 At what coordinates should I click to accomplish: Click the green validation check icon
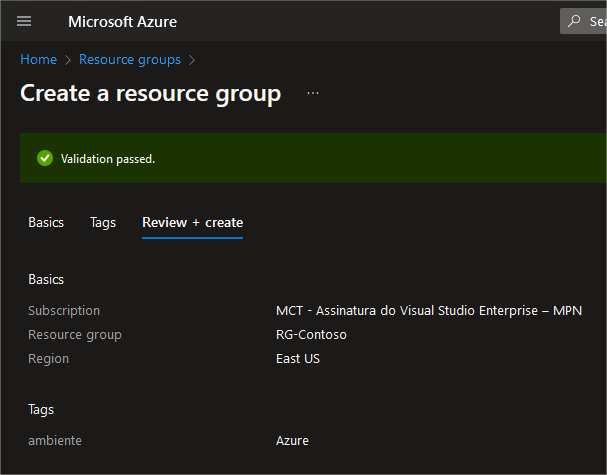pos(45,158)
